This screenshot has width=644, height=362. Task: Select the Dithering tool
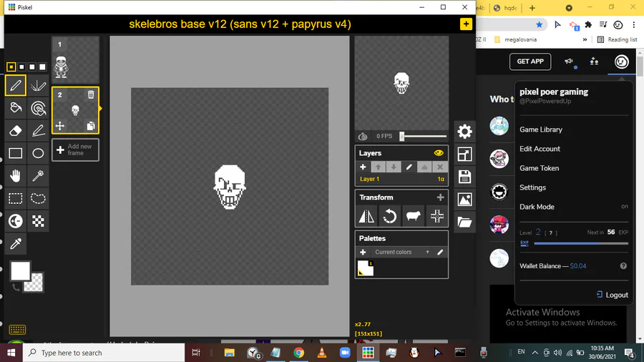coord(38,221)
